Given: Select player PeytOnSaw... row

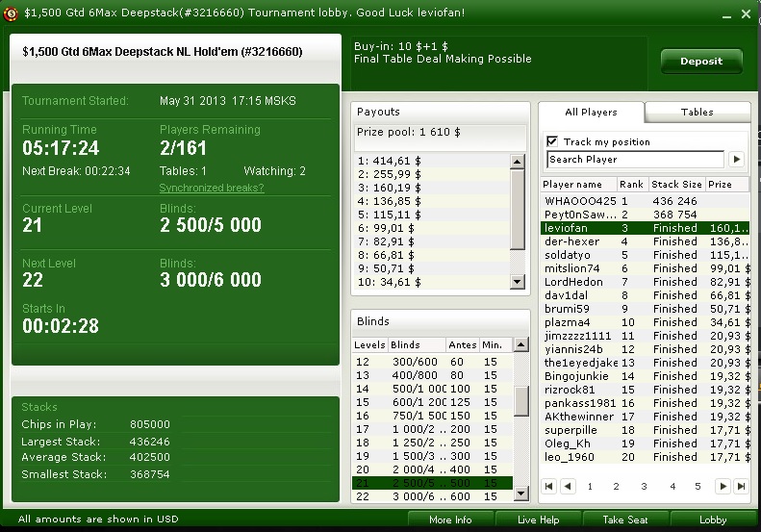Looking at the screenshot, I should (x=645, y=215).
